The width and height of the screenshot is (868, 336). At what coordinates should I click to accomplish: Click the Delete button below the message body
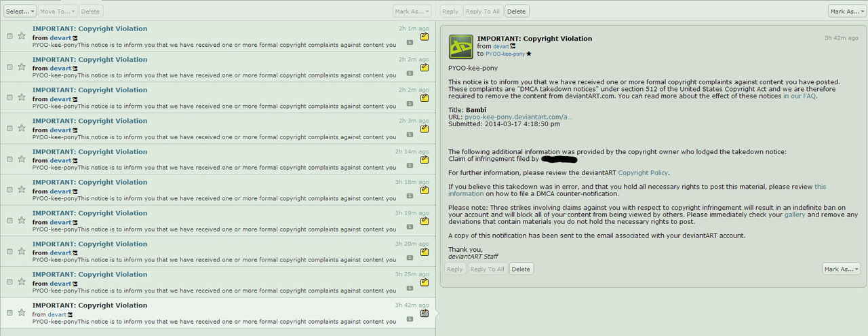point(521,269)
